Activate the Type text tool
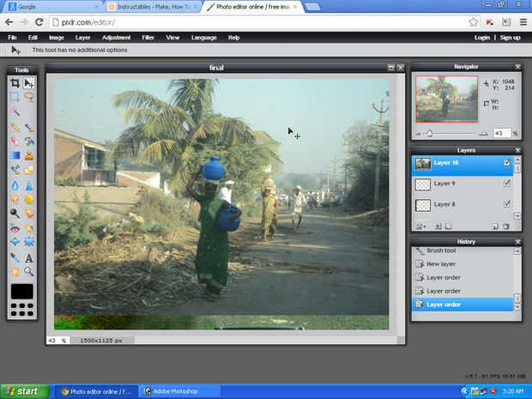Viewport: 532px width, 399px height. [x=29, y=257]
